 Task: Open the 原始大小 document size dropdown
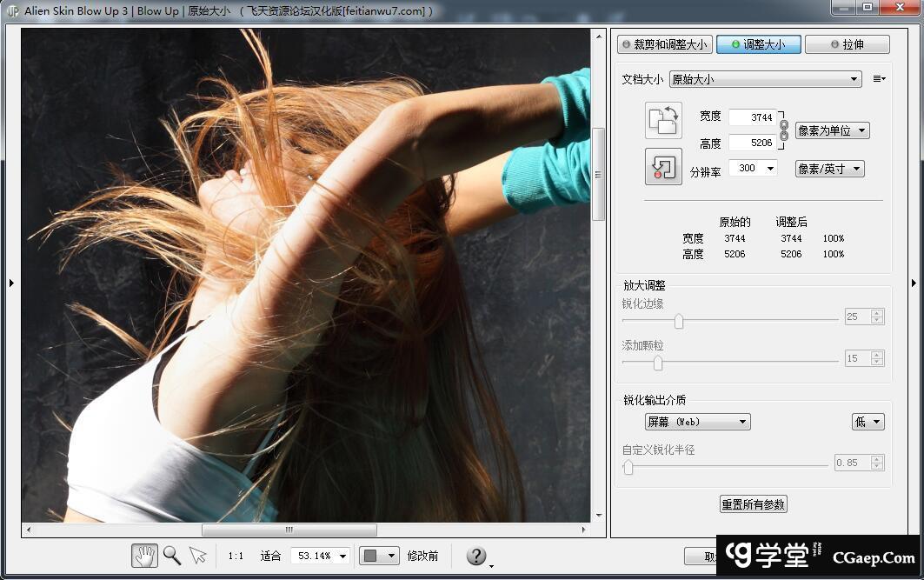click(764, 79)
